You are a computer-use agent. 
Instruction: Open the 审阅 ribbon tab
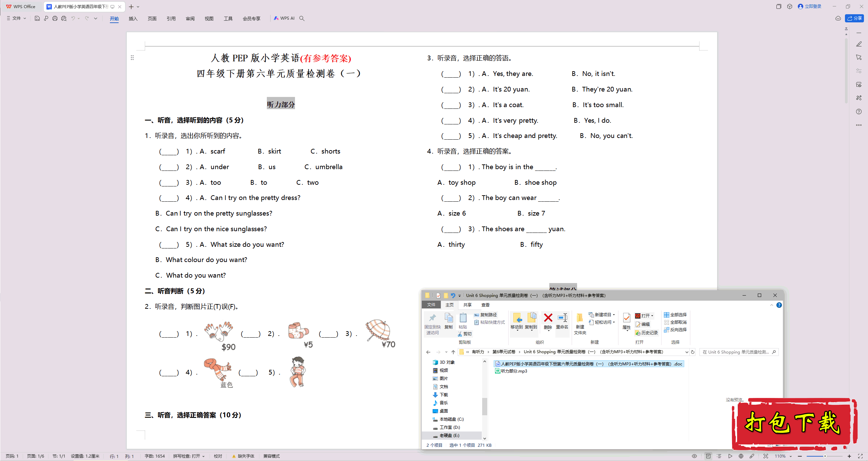tap(190, 19)
